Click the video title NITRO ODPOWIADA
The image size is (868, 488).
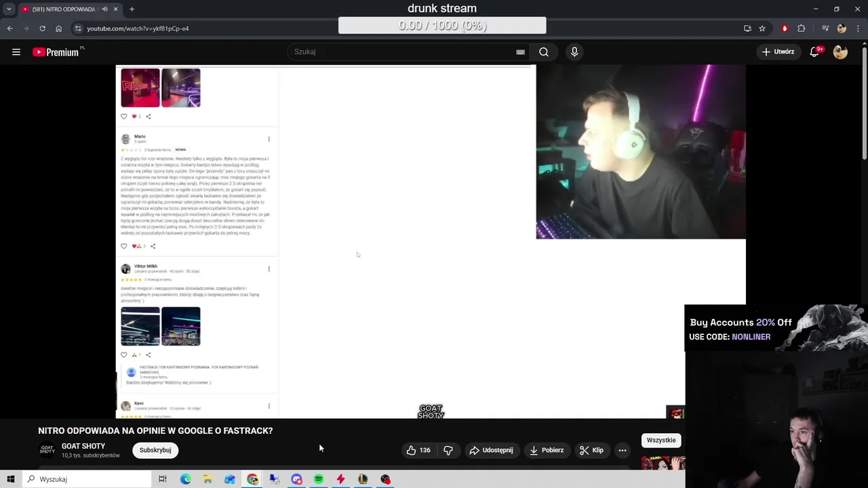point(155,431)
